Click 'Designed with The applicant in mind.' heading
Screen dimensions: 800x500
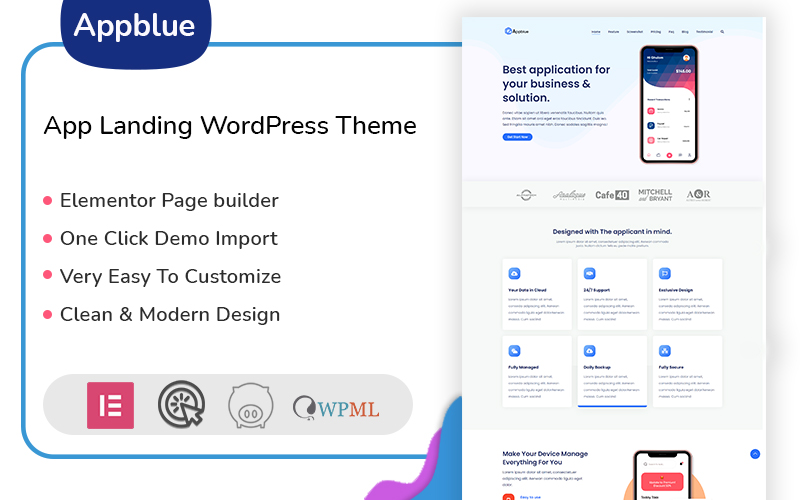[x=612, y=231]
